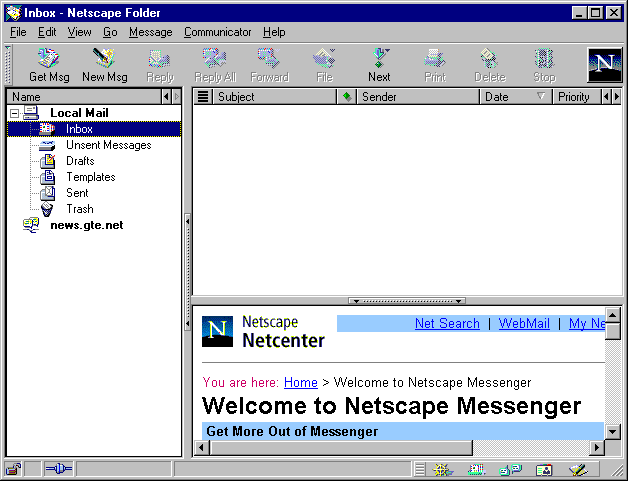Viewport: 628px width, 481px height.
Task: Click the Netscape logo in the toolbar
Action: (604, 65)
